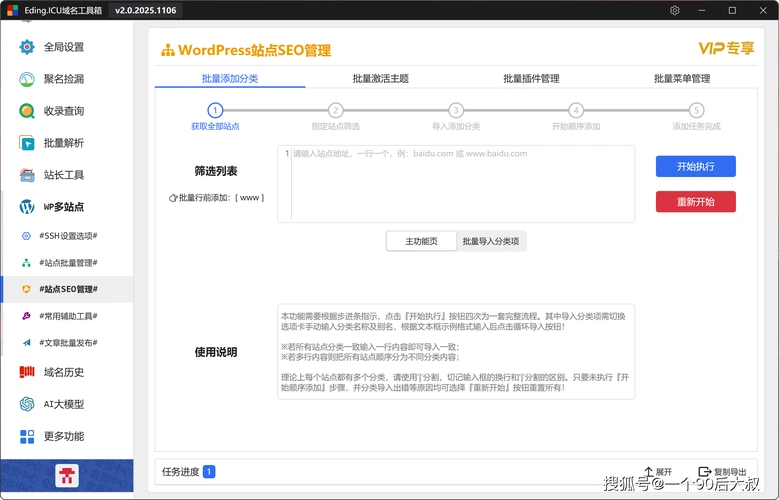
Task: Open #站点批量管理# sidebar label
Action: click(69, 263)
